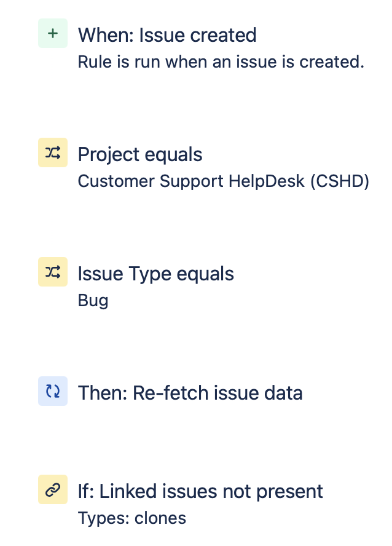Click the Customer Support HelpDesk project text

224,181
